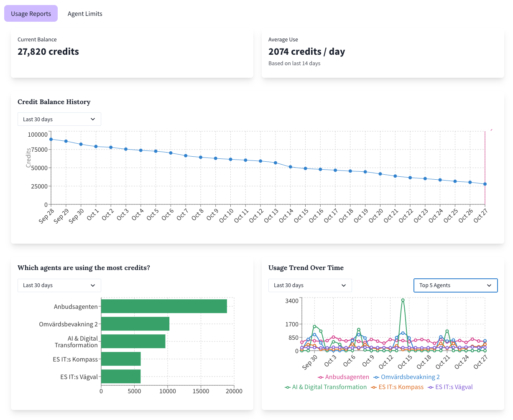Click the Average Use card
Image resolution: width=513 pixels, height=420 pixels.
point(383,53)
